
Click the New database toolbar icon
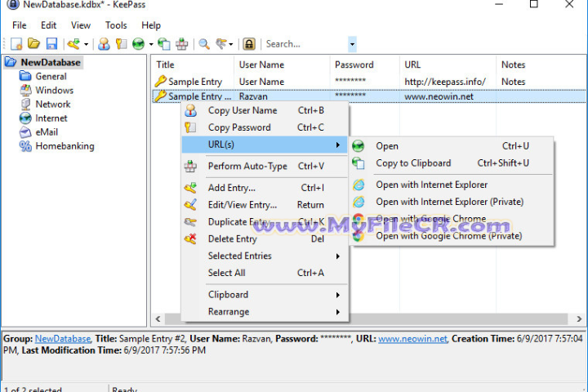click(x=16, y=44)
